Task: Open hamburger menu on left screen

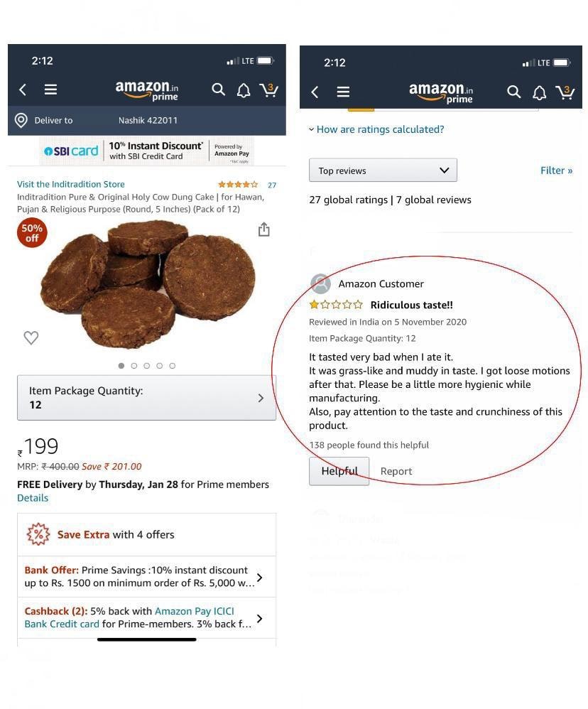Action: point(50,90)
